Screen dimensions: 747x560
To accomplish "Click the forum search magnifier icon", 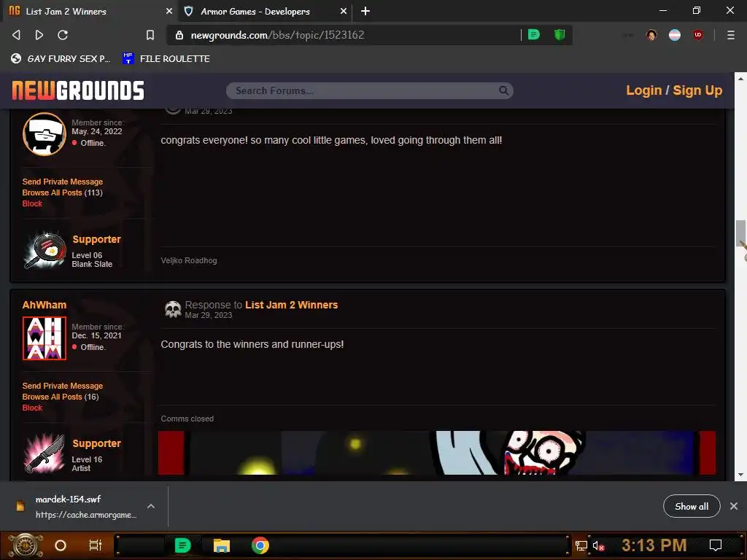I will 503,90.
